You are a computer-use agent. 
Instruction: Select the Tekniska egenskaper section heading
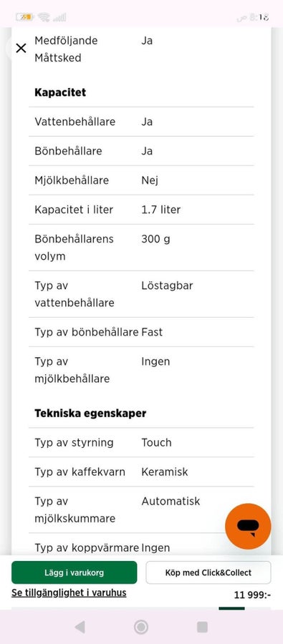pyautogui.click(x=90, y=413)
